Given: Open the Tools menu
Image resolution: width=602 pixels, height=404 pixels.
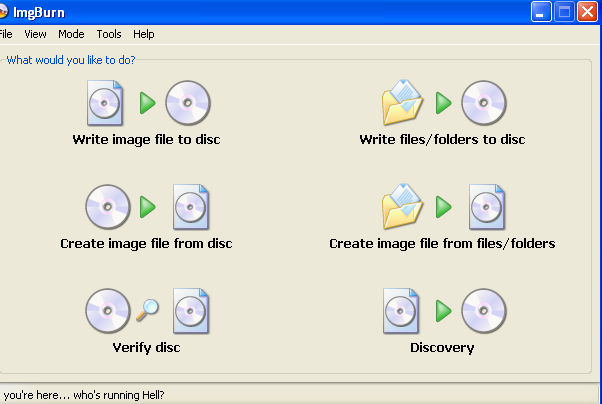Looking at the screenshot, I should (109, 34).
